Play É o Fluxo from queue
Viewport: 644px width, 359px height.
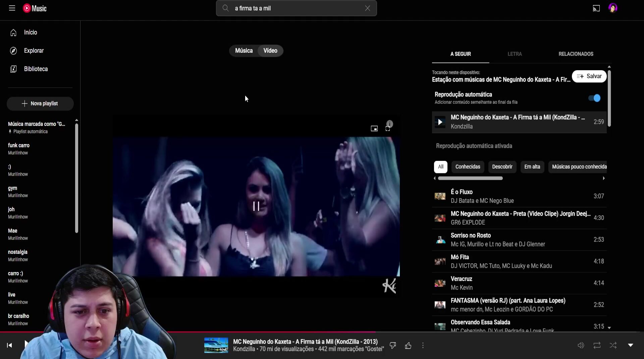[x=519, y=196]
